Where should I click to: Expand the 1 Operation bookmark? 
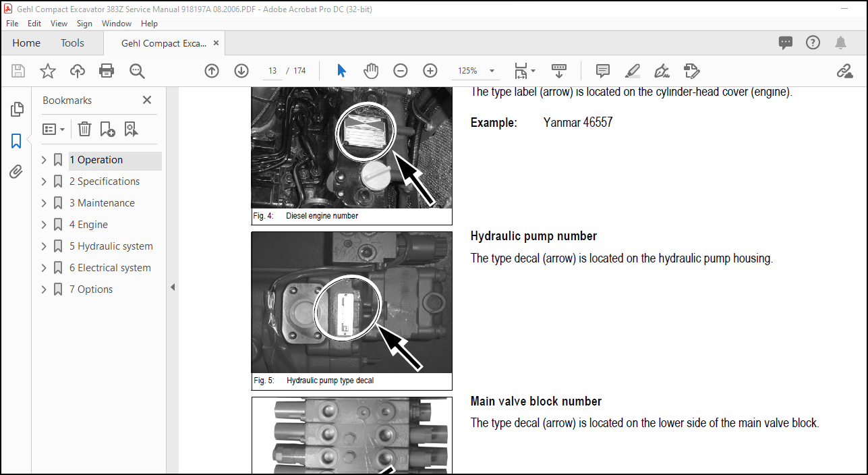(44, 160)
